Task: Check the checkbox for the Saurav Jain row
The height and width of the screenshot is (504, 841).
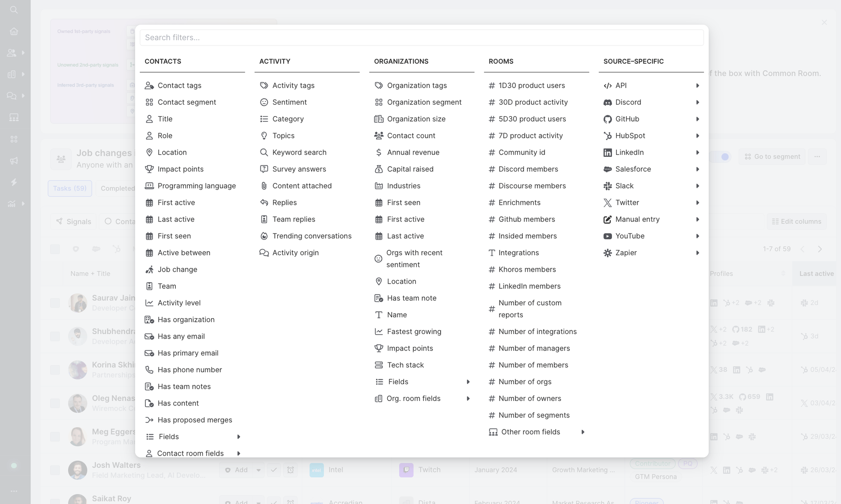Action: pyautogui.click(x=55, y=303)
